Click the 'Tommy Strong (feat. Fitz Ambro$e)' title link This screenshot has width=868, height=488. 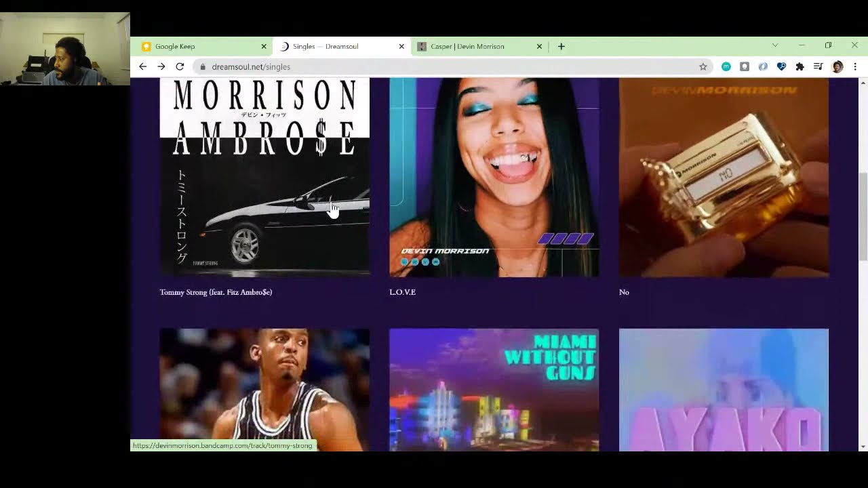216,292
